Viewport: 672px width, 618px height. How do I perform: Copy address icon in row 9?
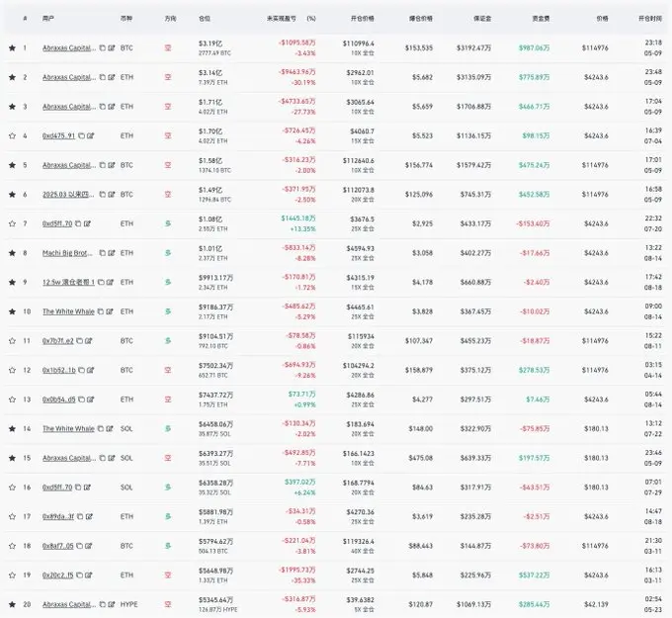(101, 282)
